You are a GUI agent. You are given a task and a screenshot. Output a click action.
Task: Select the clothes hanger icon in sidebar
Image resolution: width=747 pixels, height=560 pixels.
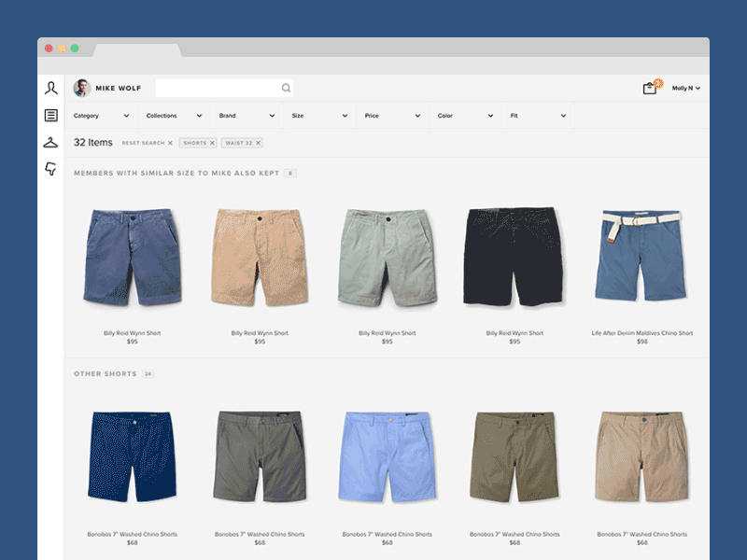pyautogui.click(x=50, y=143)
